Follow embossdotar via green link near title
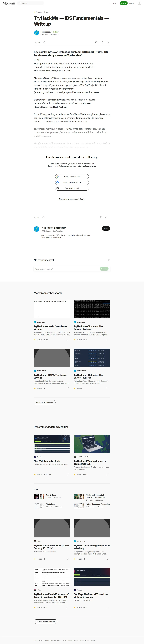 pos(56,32)
